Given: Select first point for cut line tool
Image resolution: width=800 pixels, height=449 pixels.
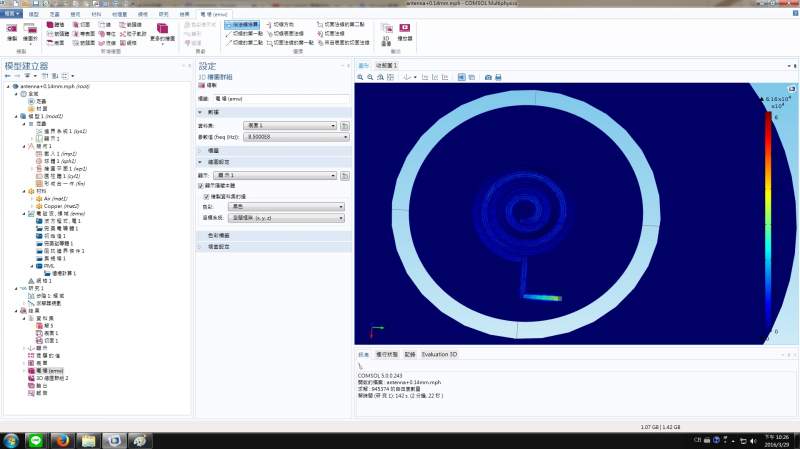Looking at the screenshot, I should [244, 34].
